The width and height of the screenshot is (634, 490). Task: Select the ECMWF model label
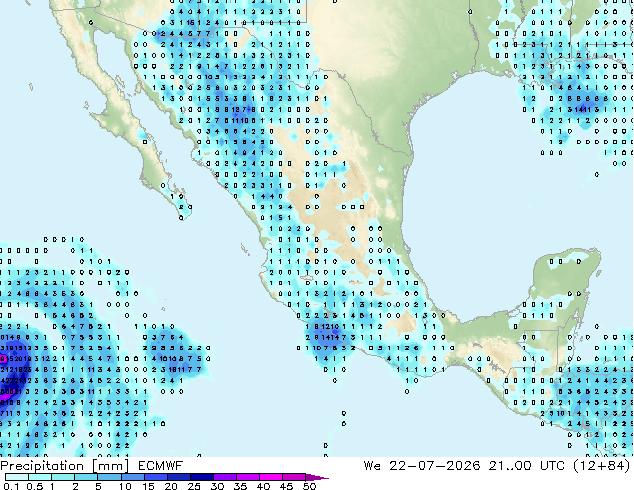pos(161,466)
